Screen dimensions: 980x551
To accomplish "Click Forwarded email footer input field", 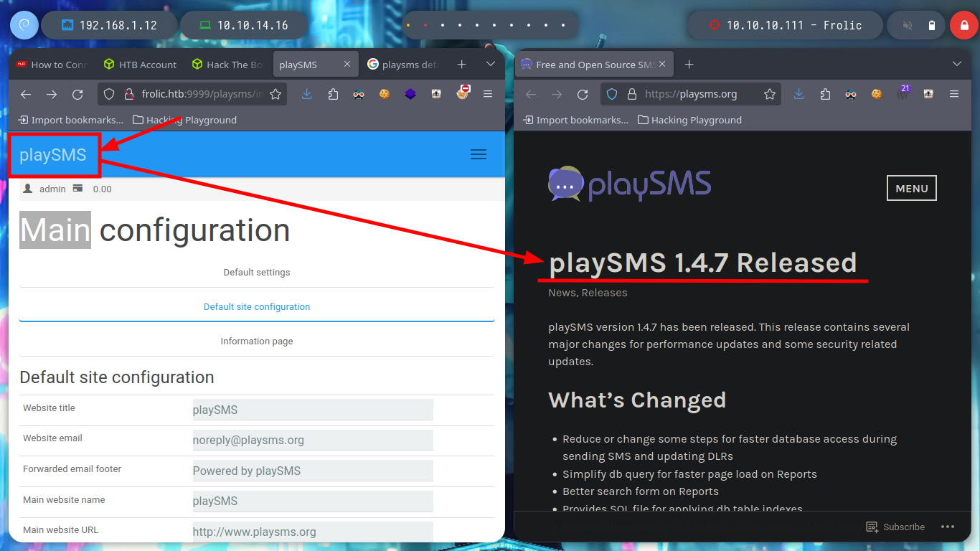I will point(313,471).
